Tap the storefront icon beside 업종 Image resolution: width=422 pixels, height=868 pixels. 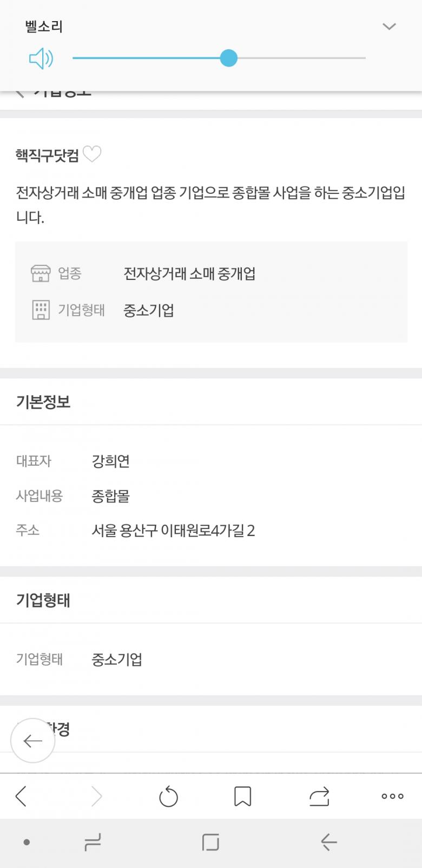pyautogui.click(x=41, y=273)
